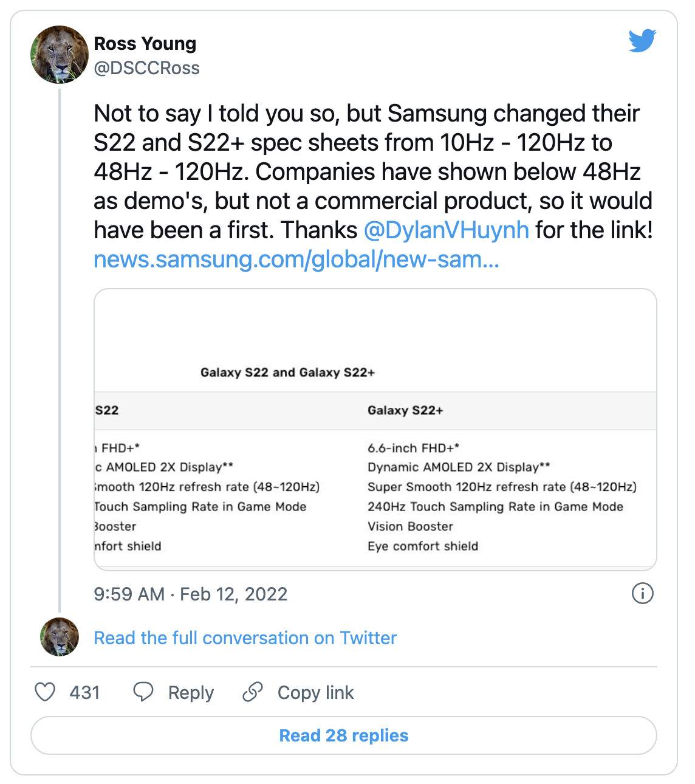Image resolution: width=695 pixels, height=784 pixels.
Task: Open the @DylanVHuynh mention
Action: [447, 230]
